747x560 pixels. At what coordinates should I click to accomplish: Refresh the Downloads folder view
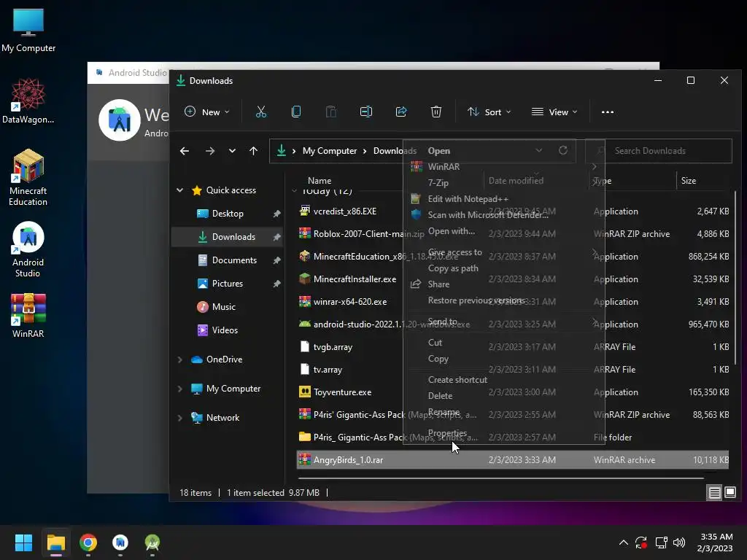point(563,150)
